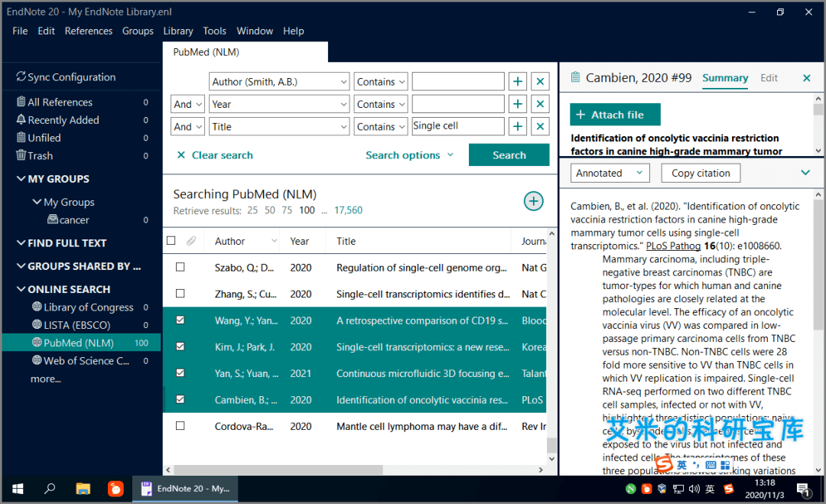The width and height of the screenshot is (826, 504).
Task: Click the Attach file button
Action: tap(615, 114)
